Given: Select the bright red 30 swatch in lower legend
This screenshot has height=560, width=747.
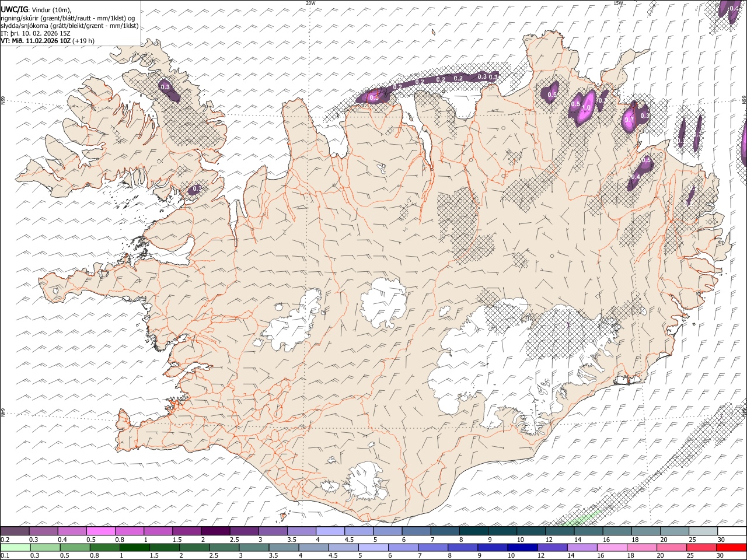Looking at the screenshot, I should click(731, 547).
